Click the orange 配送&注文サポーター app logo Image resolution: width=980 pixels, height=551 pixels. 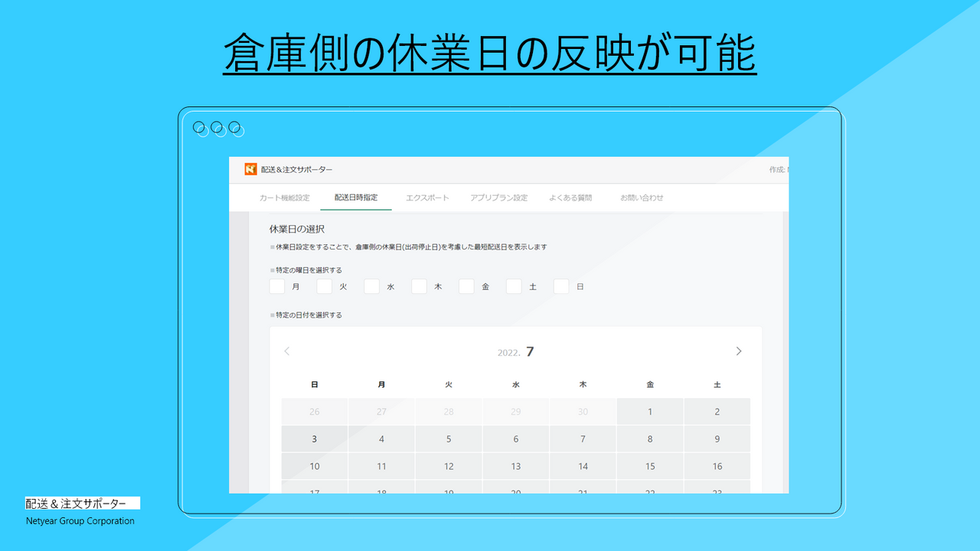(x=250, y=168)
